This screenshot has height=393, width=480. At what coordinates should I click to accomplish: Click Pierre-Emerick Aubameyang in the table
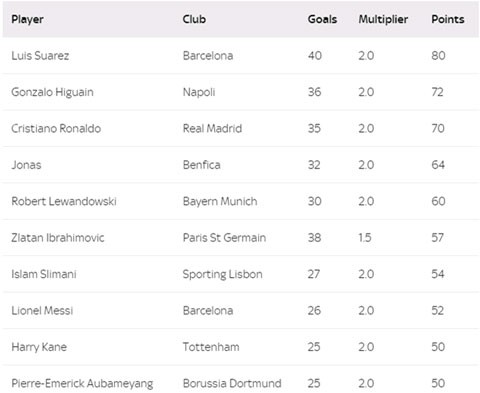point(82,384)
